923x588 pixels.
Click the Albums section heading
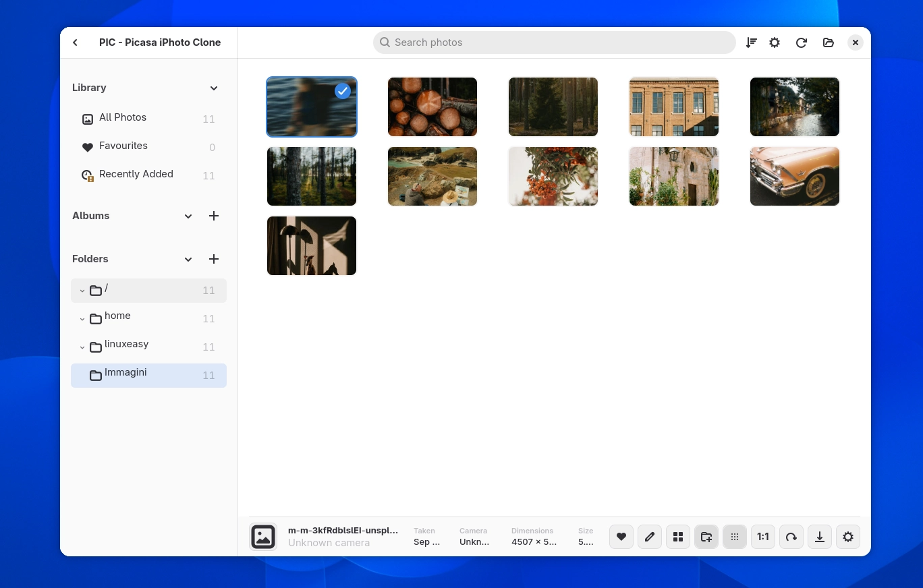tap(91, 216)
